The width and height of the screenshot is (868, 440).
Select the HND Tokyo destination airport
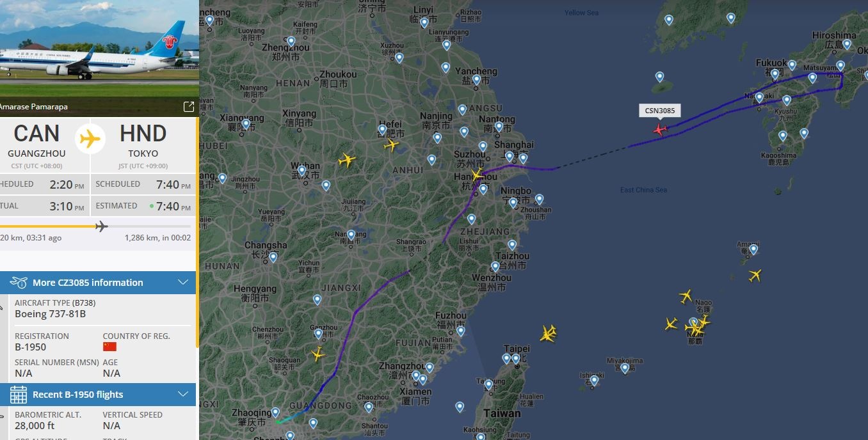pyautogui.click(x=143, y=141)
